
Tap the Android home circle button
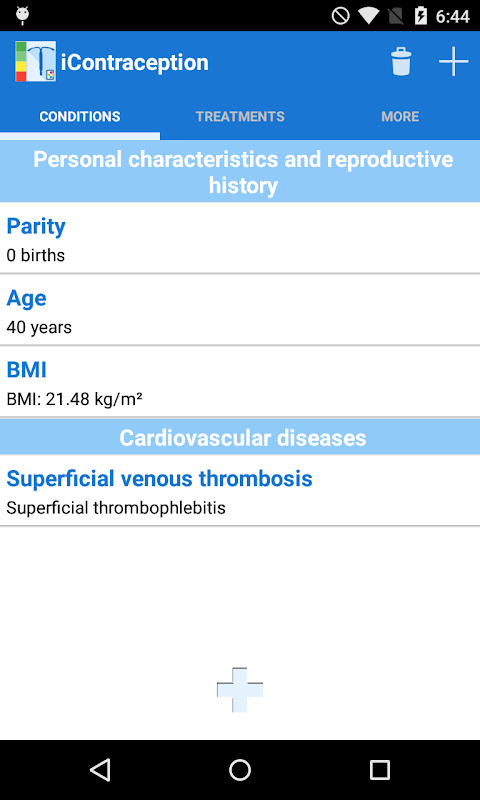pos(240,769)
